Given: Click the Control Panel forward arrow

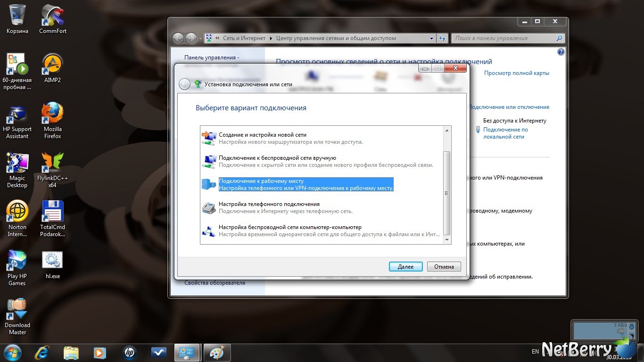Looking at the screenshot, I should (x=191, y=38).
